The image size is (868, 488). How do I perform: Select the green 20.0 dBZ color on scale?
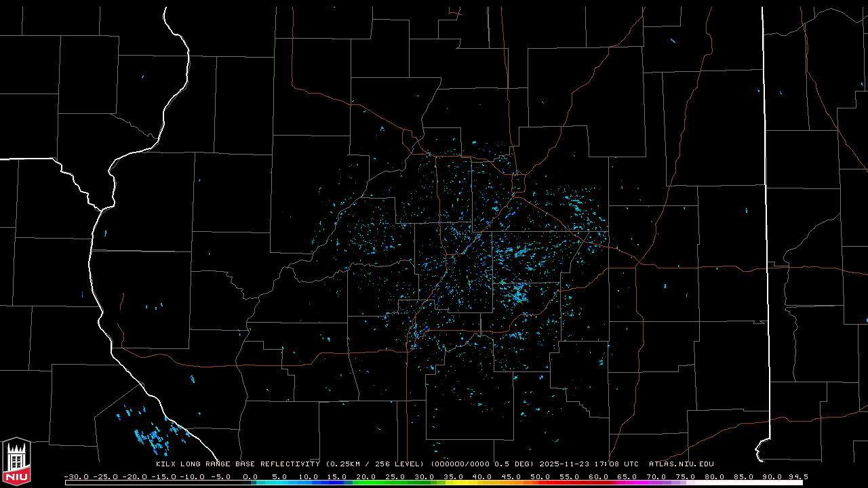366,483
